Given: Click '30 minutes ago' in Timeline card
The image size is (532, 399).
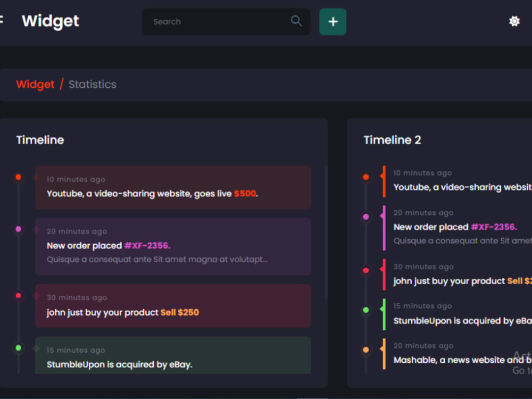Looking at the screenshot, I should [x=77, y=297].
